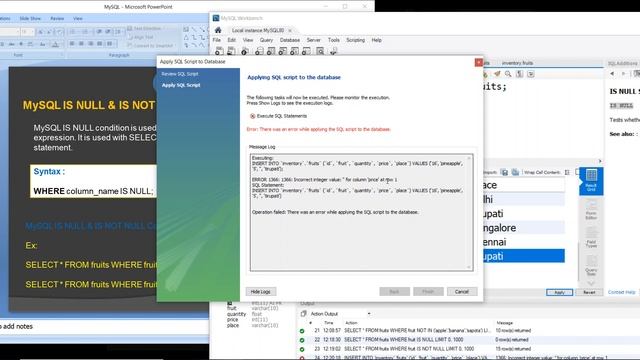
Task: Open the Context Help link
Action: coord(622,292)
